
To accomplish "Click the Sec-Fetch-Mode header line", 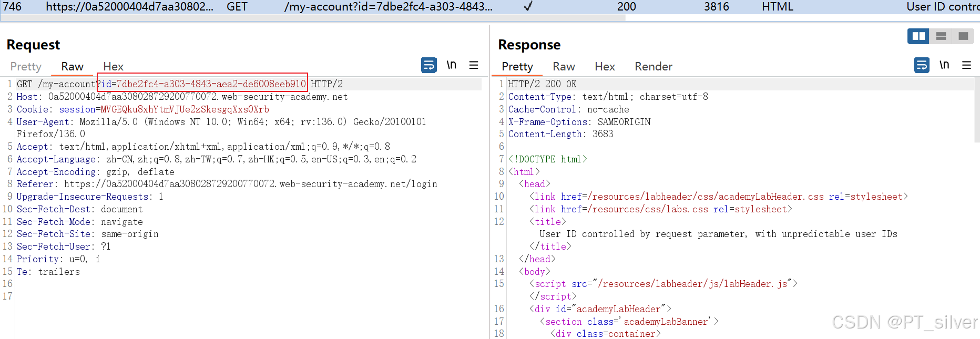I will point(79,222).
